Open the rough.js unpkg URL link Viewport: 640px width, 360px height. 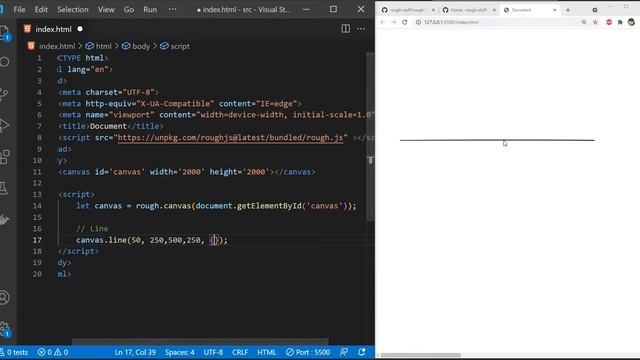point(231,138)
